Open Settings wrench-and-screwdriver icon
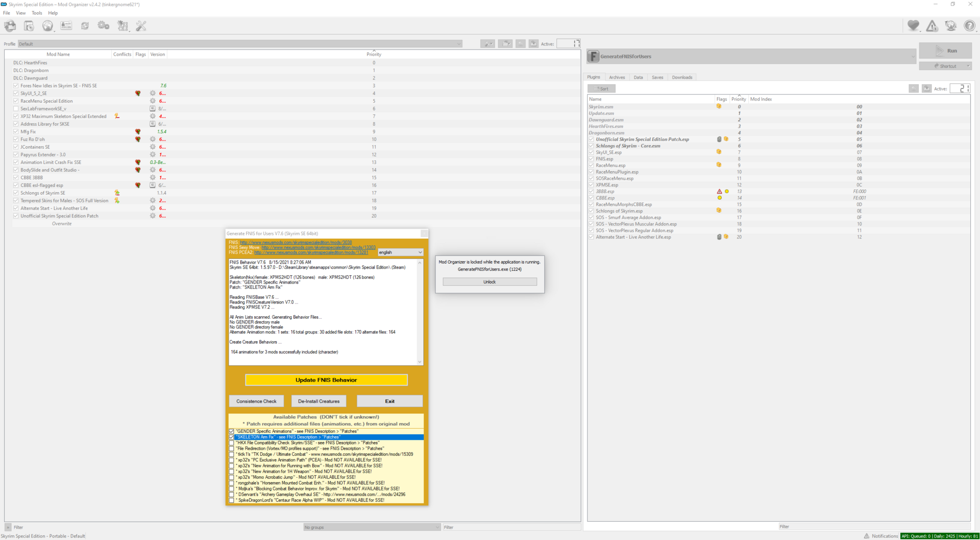 click(141, 26)
